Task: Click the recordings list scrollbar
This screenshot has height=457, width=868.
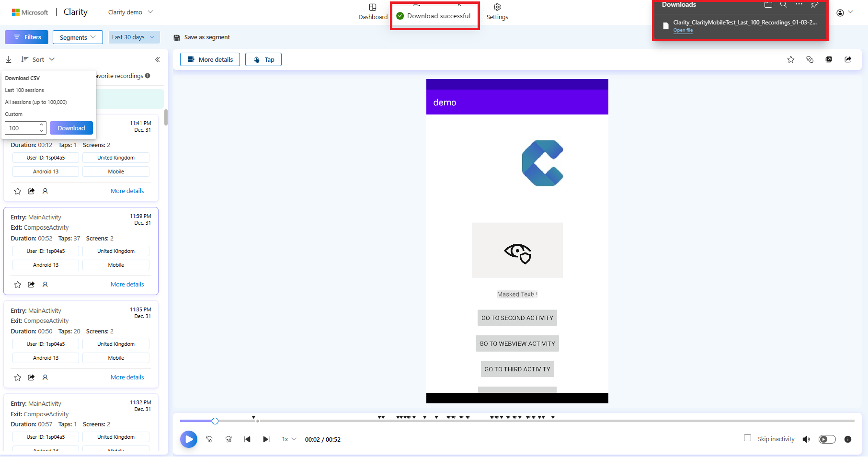Action: (166, 117)
